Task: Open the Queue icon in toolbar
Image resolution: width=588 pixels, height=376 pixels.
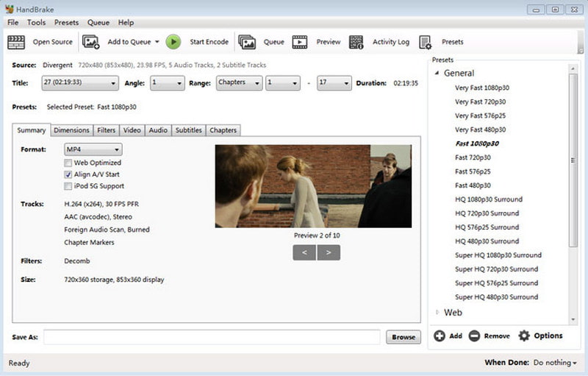Action: (247, 42)
